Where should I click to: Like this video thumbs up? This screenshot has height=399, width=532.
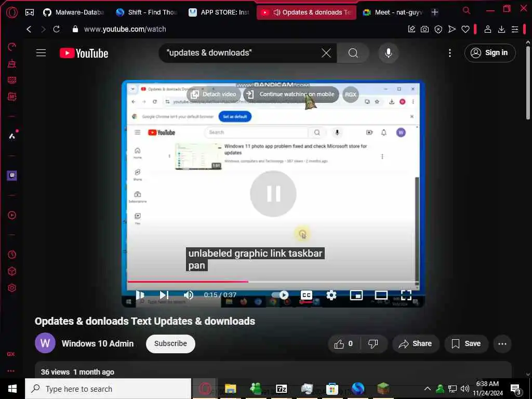(x=344, y=344)
